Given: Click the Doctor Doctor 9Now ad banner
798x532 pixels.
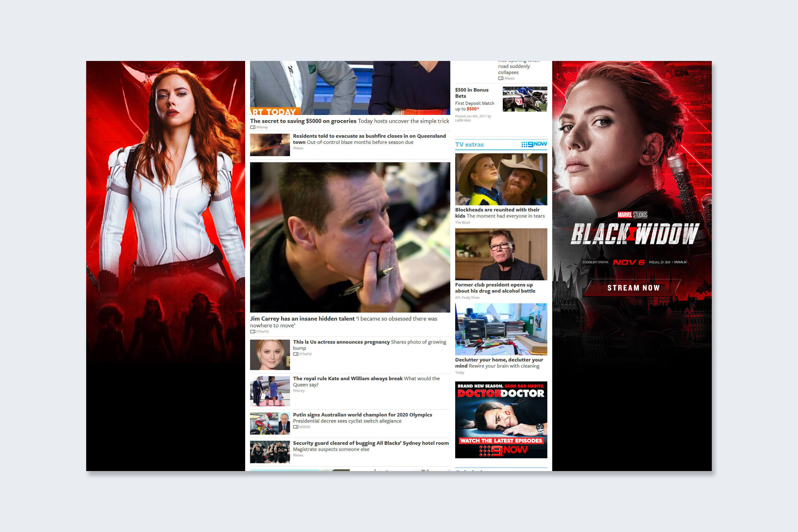Looking at the screenshot, I should tap(501, 420).
